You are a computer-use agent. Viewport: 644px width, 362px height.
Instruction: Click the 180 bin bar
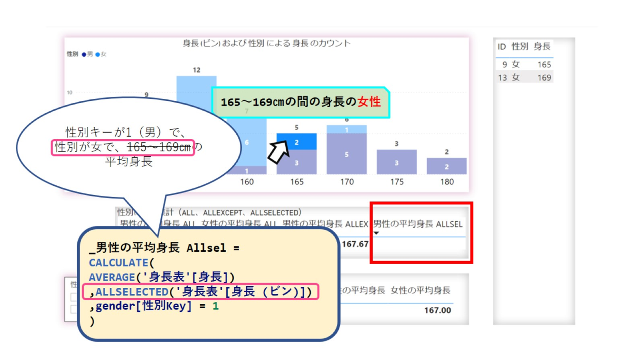(x=446, y=166)
